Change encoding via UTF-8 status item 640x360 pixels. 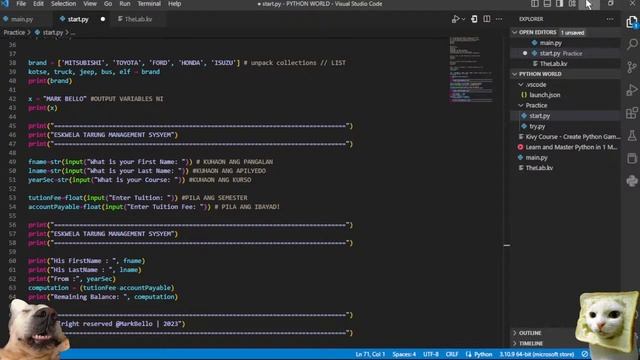click(x=431, y=354)
